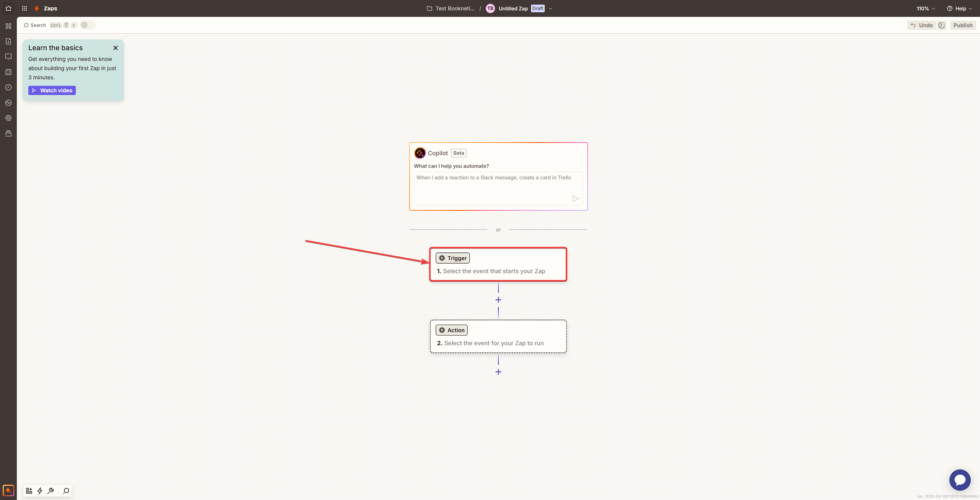
Task: Click the orange Copilot logo in the card
Action: coord(420,153)
